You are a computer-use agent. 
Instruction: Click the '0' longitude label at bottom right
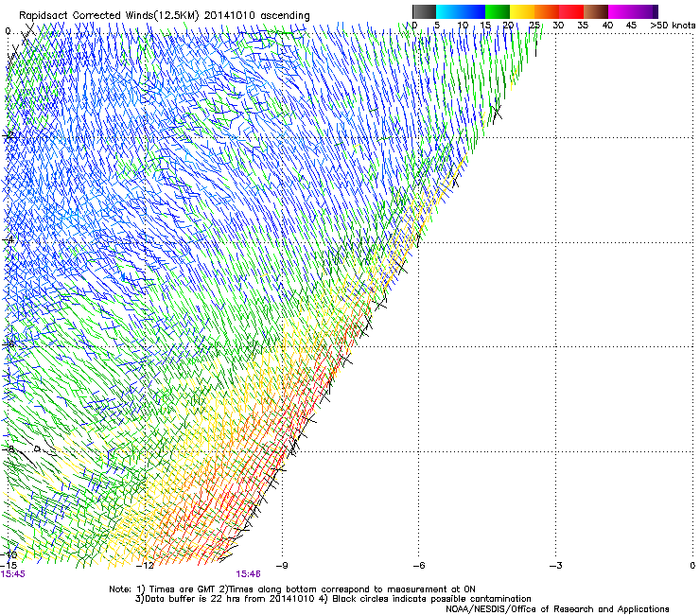tap(692, 566)
